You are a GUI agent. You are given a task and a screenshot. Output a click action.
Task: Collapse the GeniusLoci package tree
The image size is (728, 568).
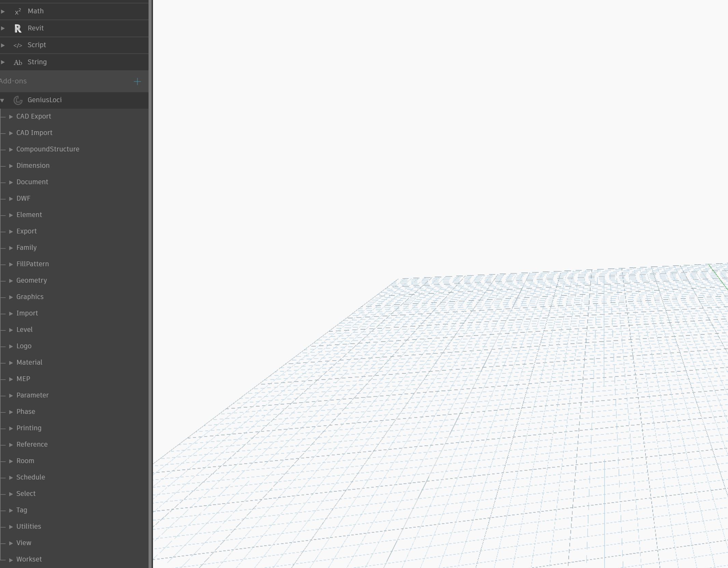click(x=2, y=100)
